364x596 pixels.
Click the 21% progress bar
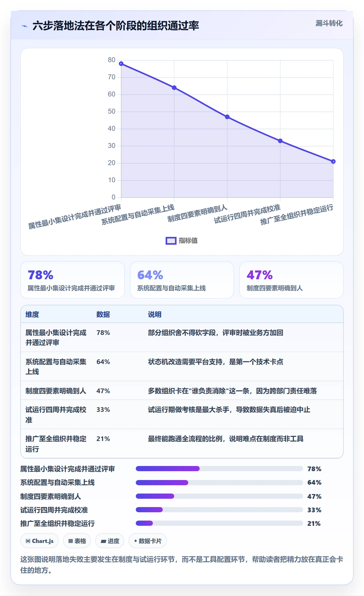point(219,523)
